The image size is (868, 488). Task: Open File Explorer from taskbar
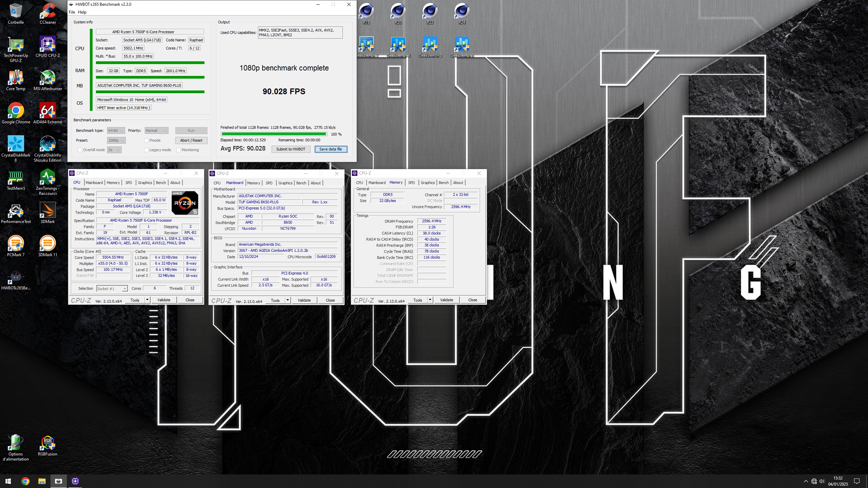coord(42,481)
